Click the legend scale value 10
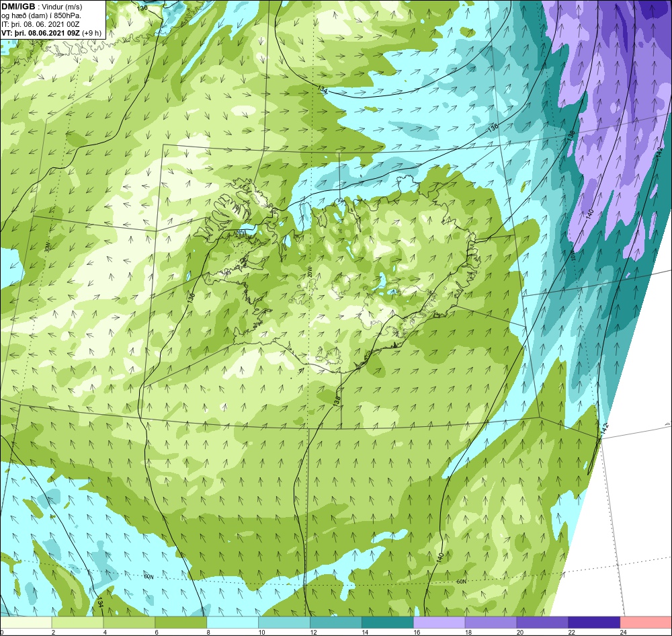 tap(261, 632)
